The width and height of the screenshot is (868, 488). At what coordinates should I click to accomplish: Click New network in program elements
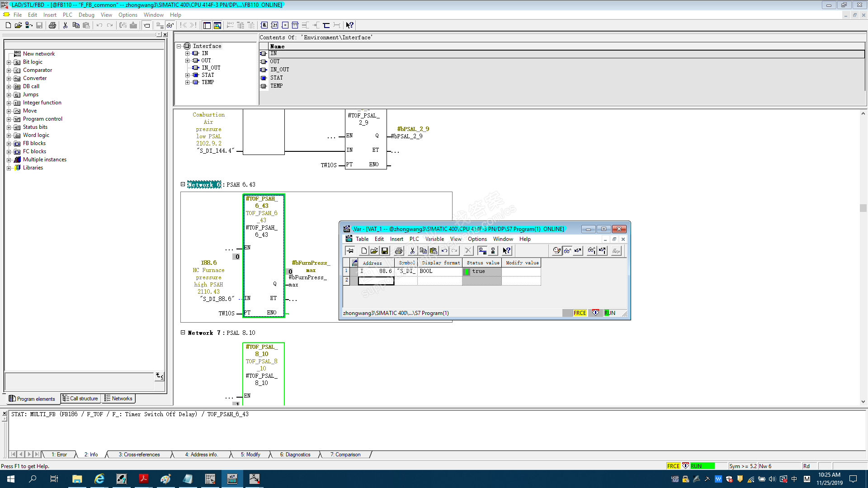click(x=38, y=54)
